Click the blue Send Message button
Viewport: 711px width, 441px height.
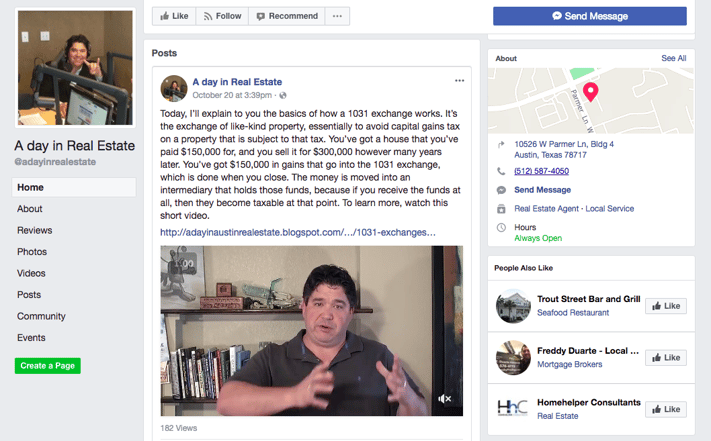point(589,16)
